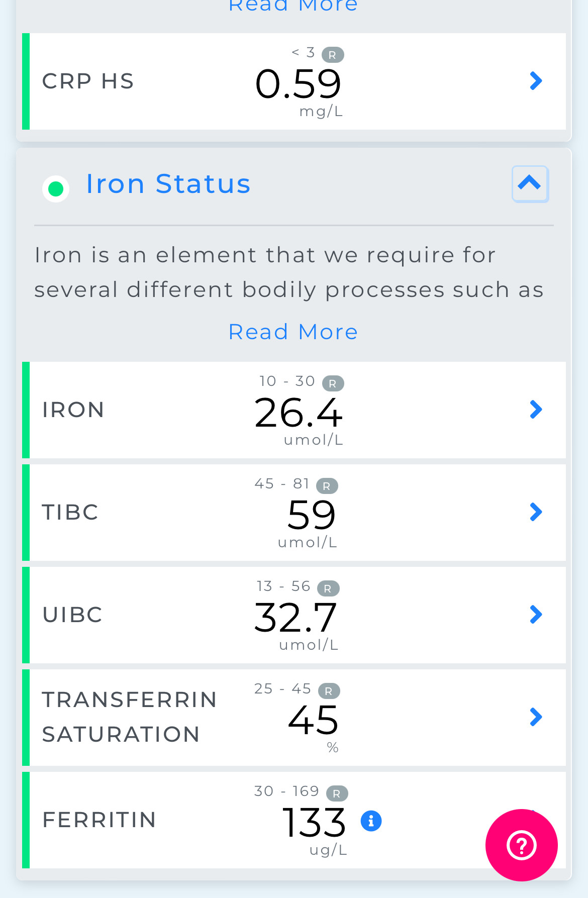Select the TRANSFERRIN SATURATION label
This screenshot has width=588, height=898.
click(130, 717)
